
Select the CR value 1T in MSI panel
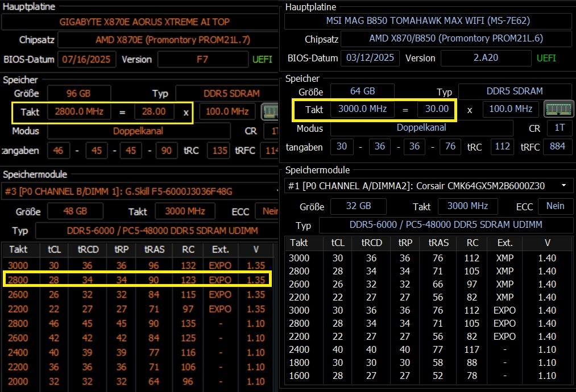point(560,128)
